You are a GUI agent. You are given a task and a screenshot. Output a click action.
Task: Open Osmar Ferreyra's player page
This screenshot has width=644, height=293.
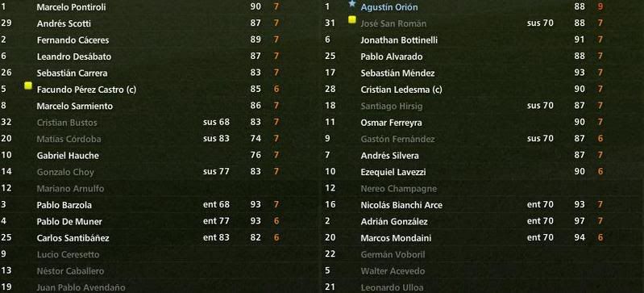pos(391,123)
